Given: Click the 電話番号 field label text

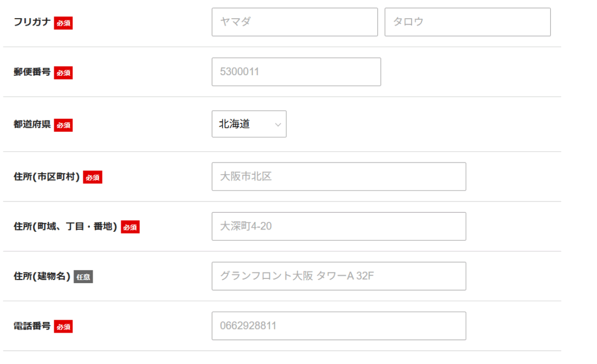Looking at the screenshot, I should [x=32, y=326].
